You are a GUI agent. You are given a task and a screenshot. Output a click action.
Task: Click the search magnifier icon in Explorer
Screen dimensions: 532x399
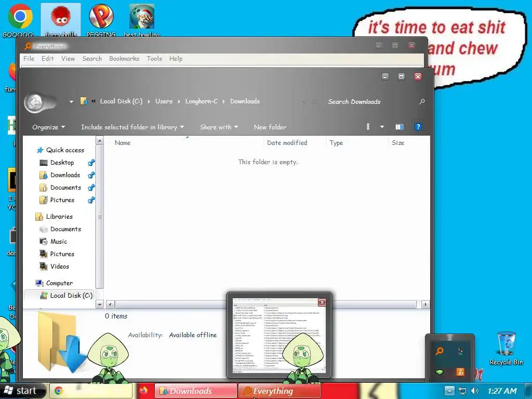click(422, 101)
